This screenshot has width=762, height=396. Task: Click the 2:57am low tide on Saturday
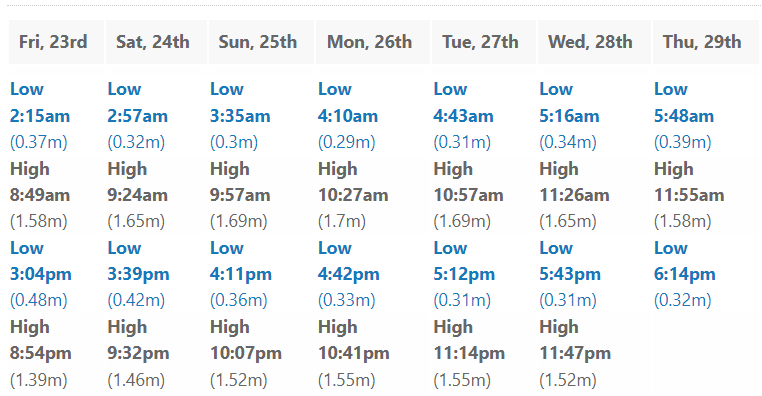pos(138,116)
